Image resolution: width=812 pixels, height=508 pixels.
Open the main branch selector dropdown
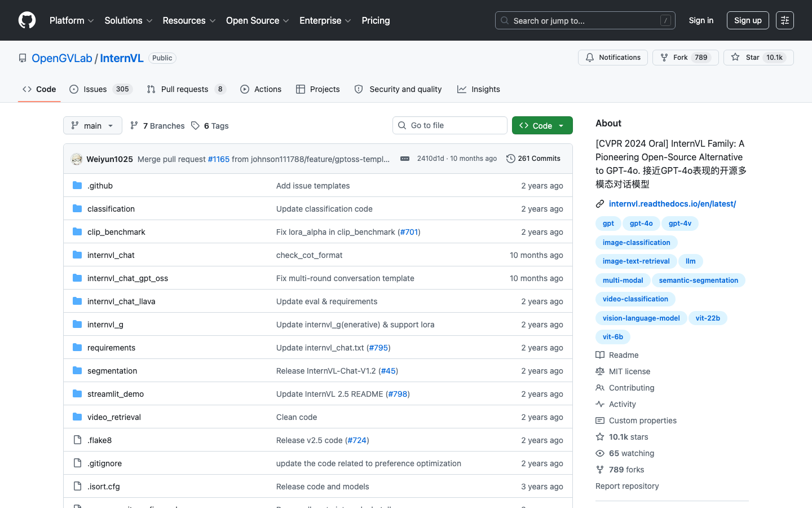(x=92, y=125)
